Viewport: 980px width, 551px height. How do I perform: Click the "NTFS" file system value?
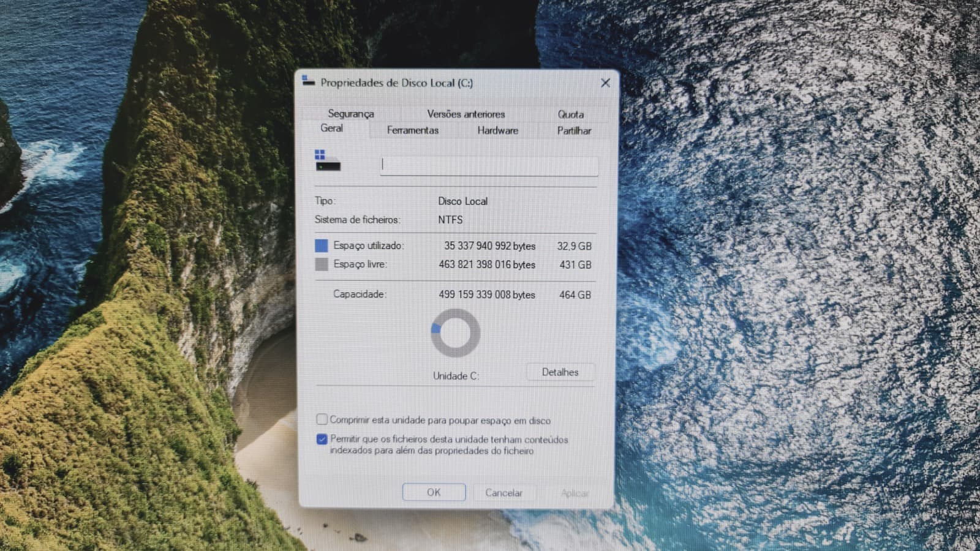[450, 219]
